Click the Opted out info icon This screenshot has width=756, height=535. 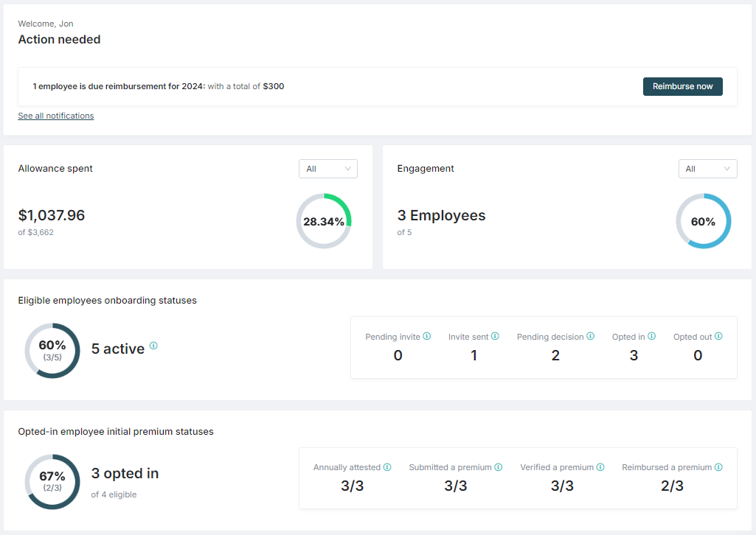[718, 336]
